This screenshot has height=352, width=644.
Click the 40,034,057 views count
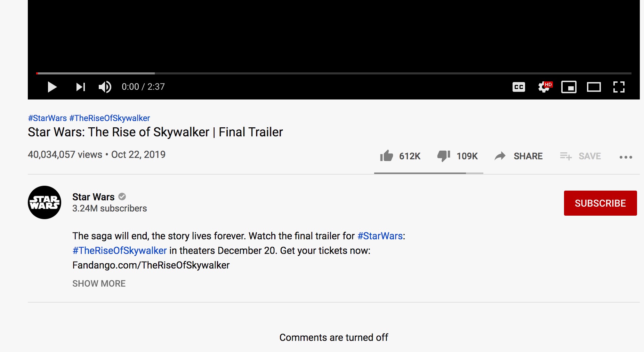pos(65,154)
